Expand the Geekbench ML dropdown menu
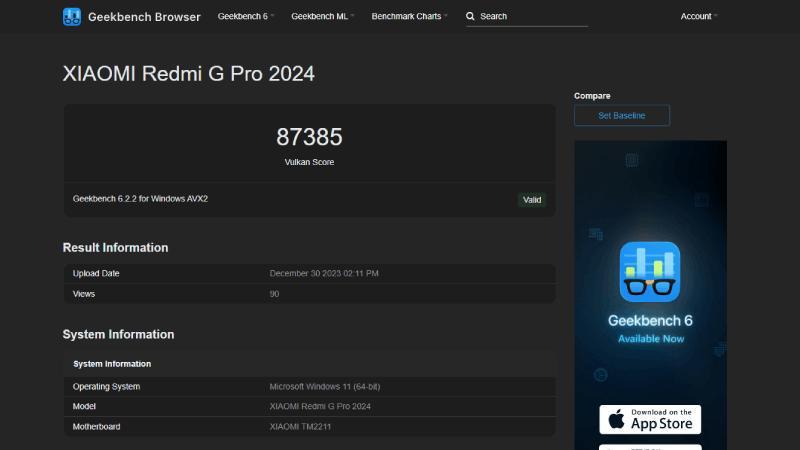The width and height of the screenshot is (800, 450). click(x=322, y=16)
